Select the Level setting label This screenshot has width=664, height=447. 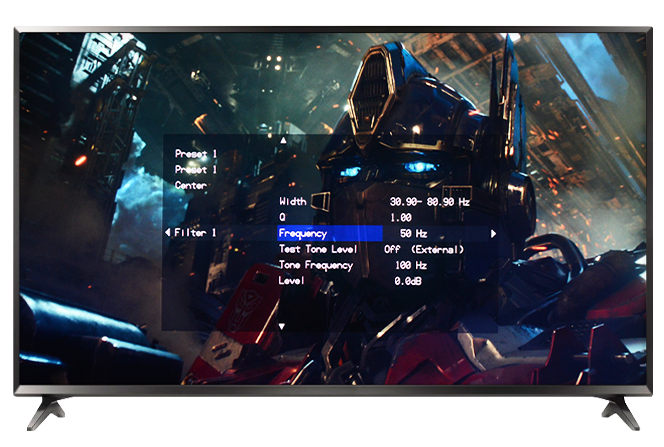pos(293,281)
